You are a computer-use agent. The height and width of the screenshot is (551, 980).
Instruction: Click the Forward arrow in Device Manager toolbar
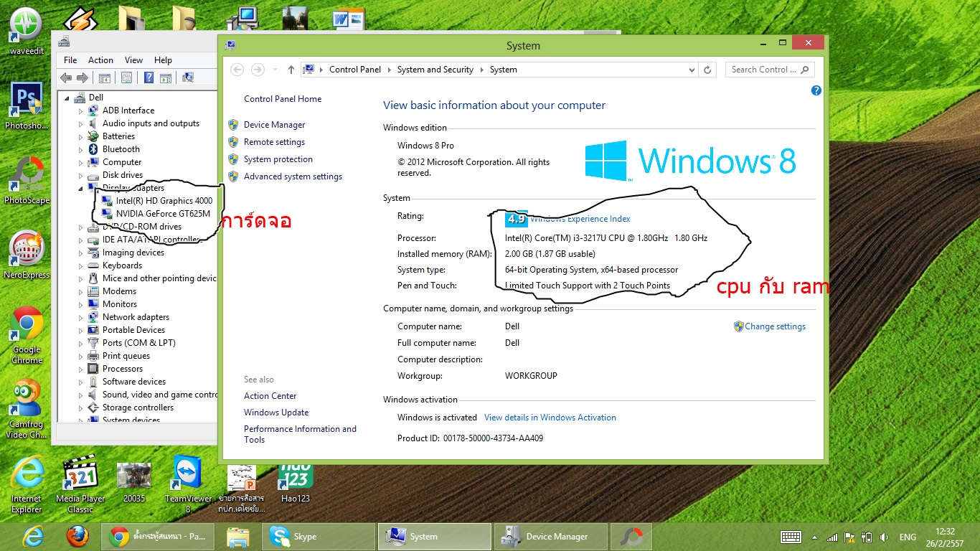coord(83,78)
